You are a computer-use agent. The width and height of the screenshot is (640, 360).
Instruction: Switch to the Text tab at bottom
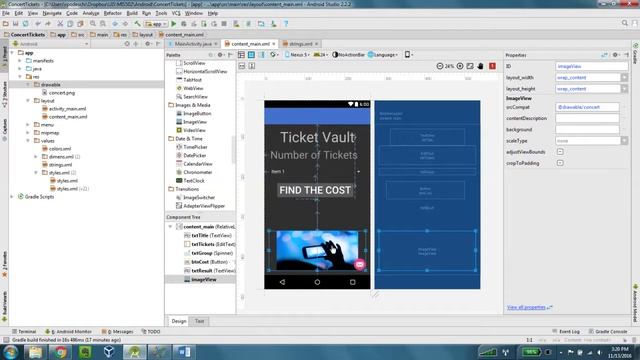(199, 321)
